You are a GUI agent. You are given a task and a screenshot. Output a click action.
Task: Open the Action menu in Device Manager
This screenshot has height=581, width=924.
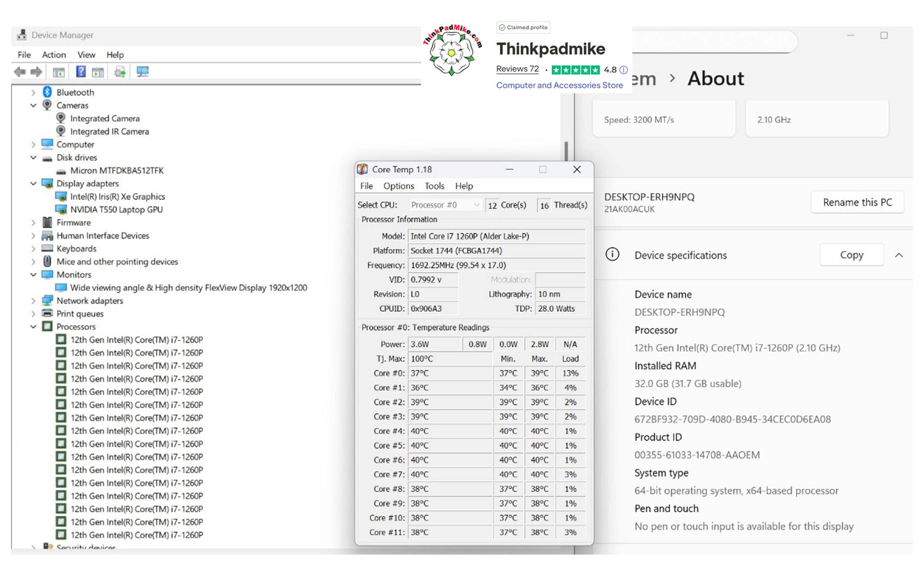click(54, 55)
